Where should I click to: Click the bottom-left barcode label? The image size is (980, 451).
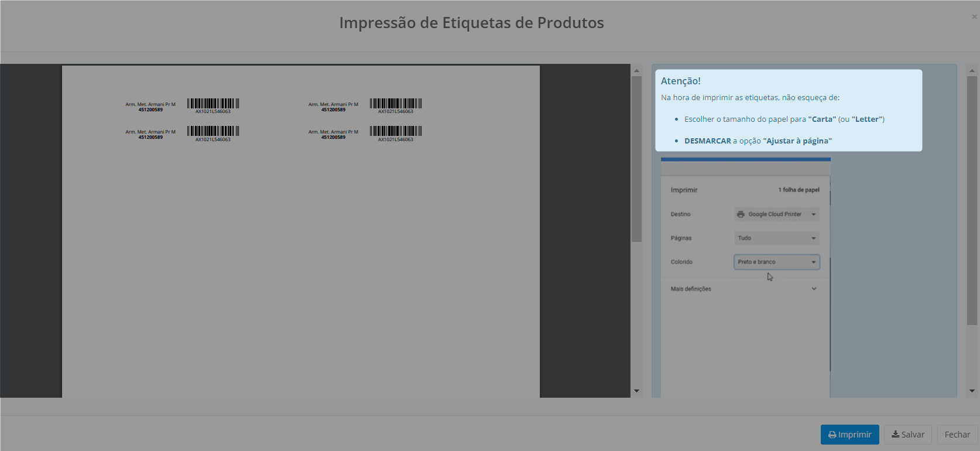213,133
